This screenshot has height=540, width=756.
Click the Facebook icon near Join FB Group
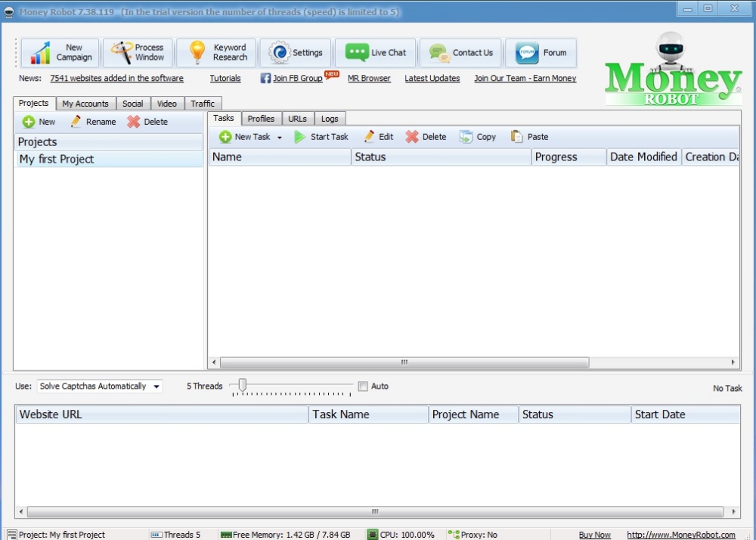(x=265, y=78)
